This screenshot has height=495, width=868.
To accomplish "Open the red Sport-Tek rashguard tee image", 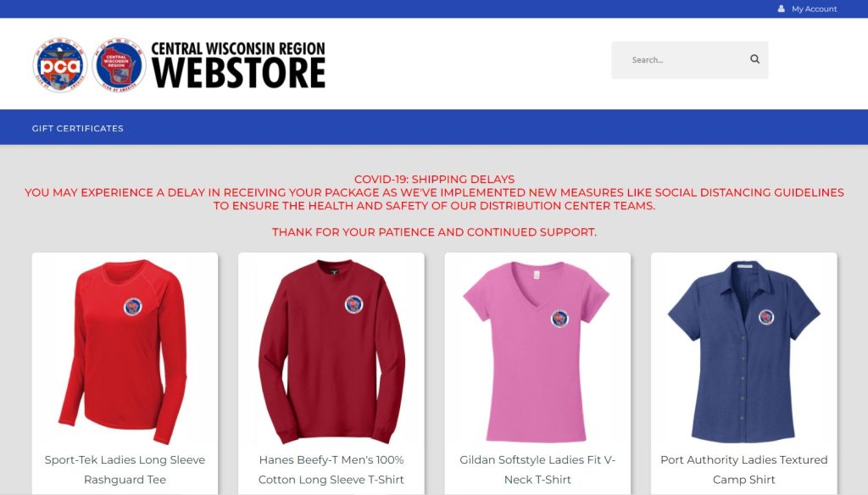I will 125,352.
